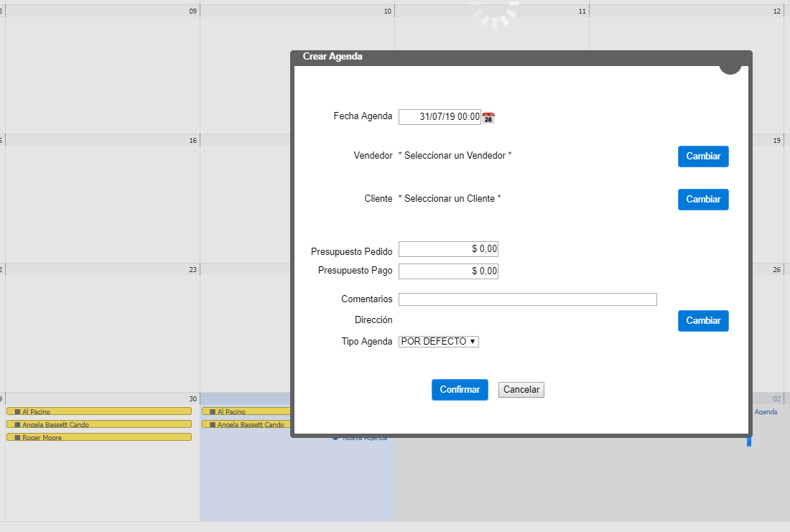Click the Fecha Agenda date field

(440, 117)
